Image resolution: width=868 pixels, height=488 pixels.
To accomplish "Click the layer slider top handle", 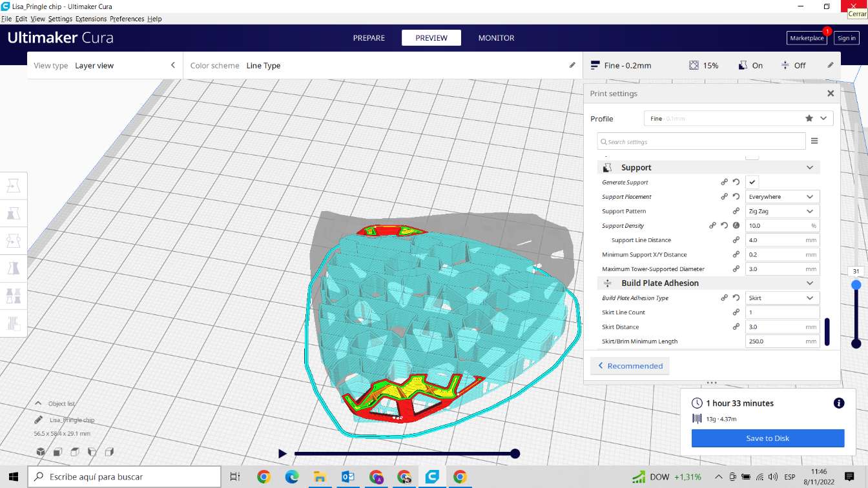I will pyautogui.click(x=856, y=285).
